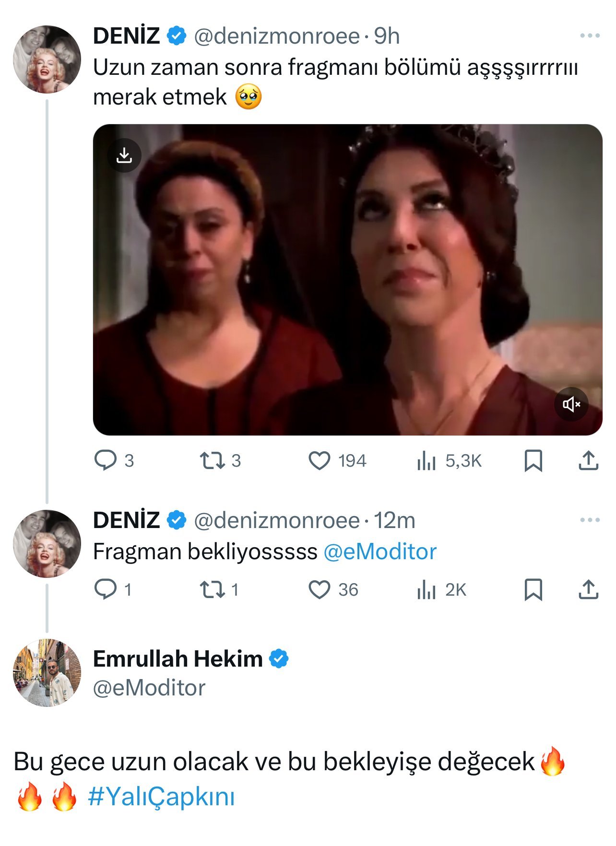Unmute the video sound

[x=571, y=404]
